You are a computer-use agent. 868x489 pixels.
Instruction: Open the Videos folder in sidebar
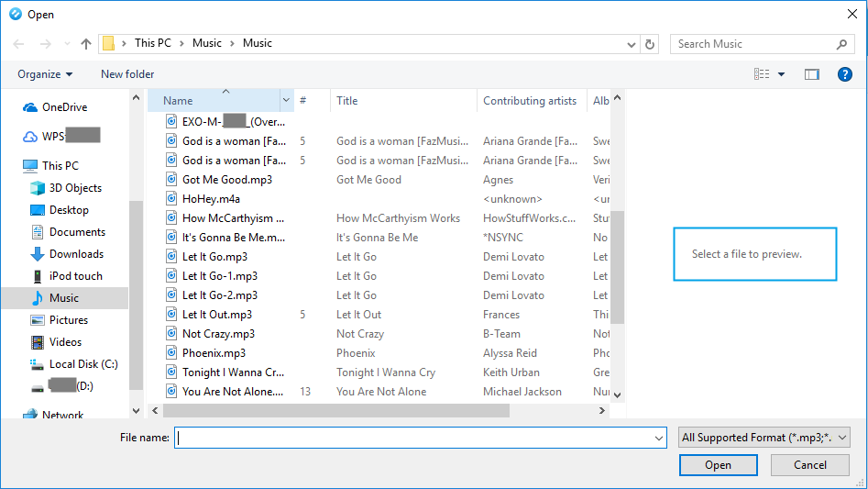(x=65, y=342)
